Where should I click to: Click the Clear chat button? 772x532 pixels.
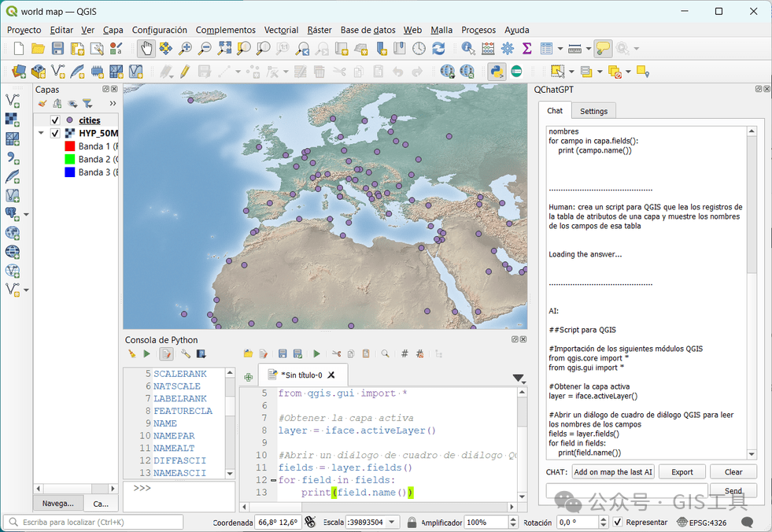pyautogui.click(x=733, y=472)
